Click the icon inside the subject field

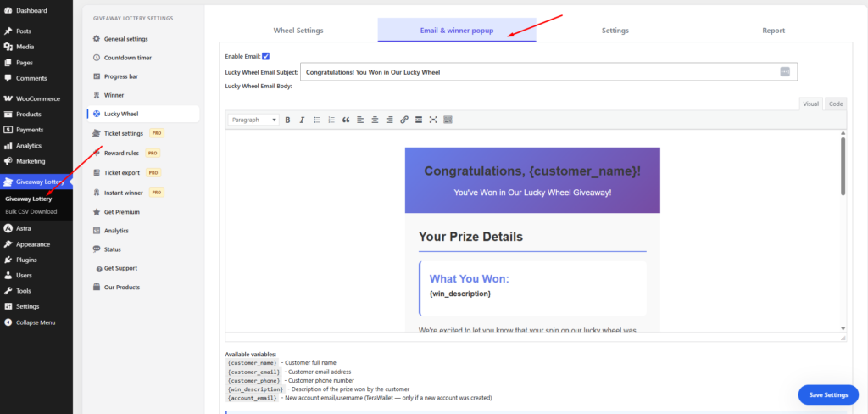(x=785, y=71)
